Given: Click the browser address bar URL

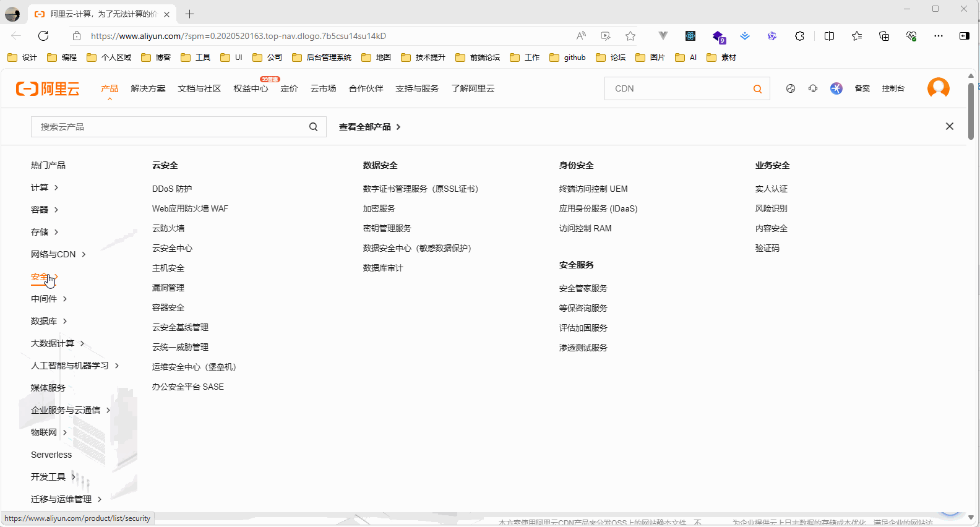Looking at the screenshot, I should (238, 36).
